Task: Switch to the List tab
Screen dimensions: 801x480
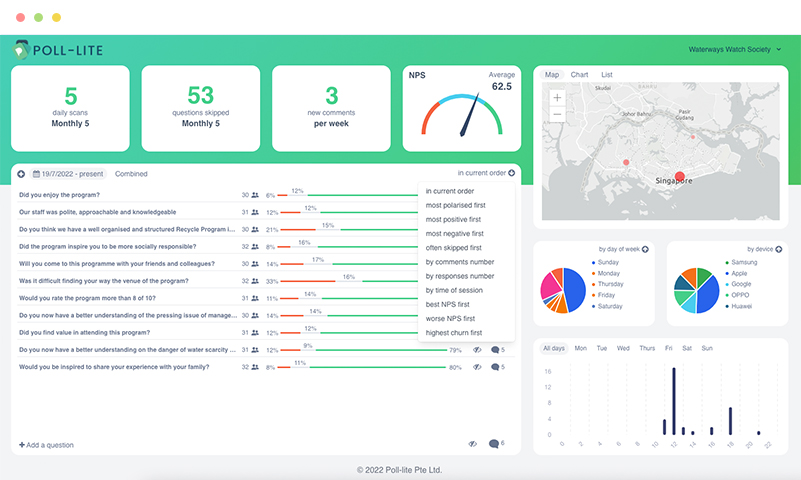Action: click(606, 75)
